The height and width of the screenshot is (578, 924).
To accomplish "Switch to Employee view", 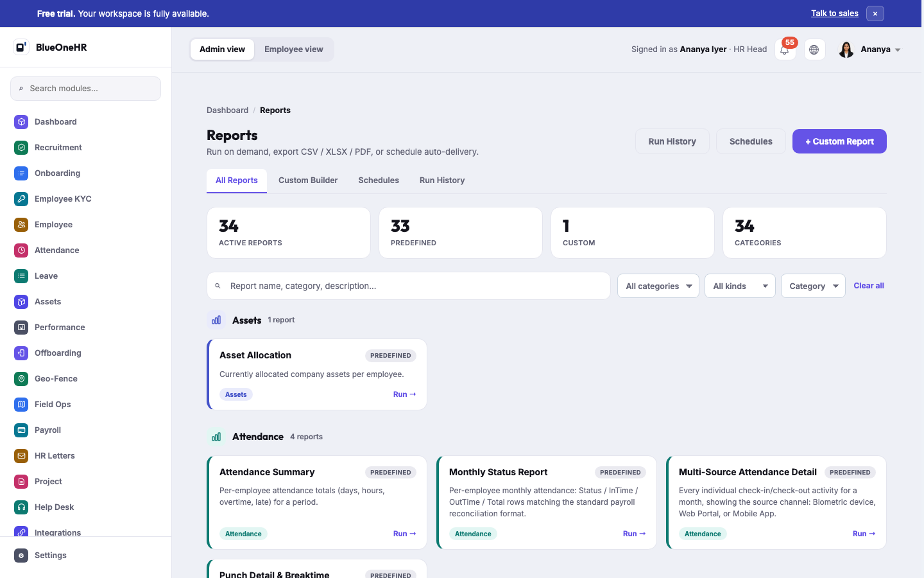I will pos(294,49).
